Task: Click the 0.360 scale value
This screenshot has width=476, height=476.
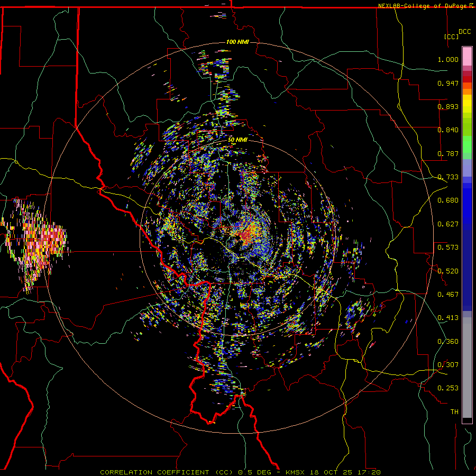Action: [x=448, y=342]
